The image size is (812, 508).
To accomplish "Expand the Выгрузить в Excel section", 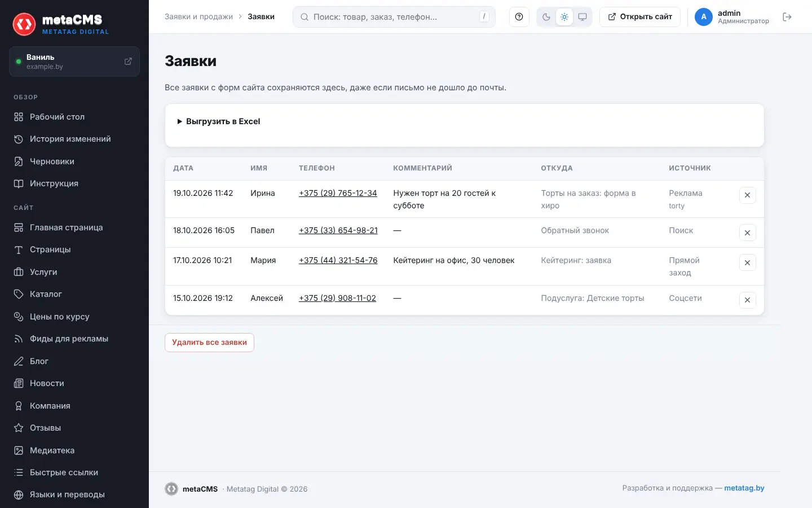I will (x=218, y=121).
